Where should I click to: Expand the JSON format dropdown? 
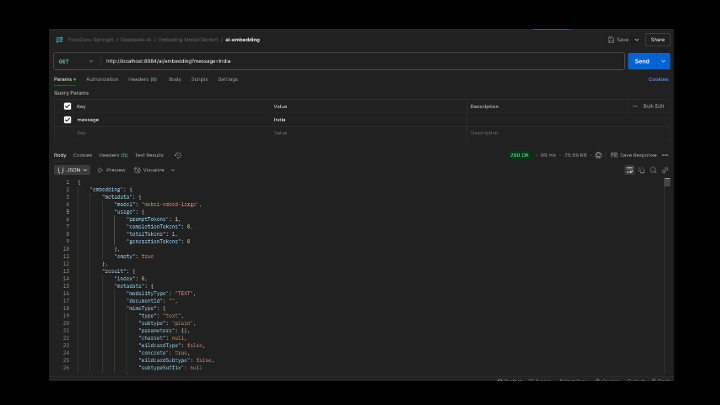[73, 170]
